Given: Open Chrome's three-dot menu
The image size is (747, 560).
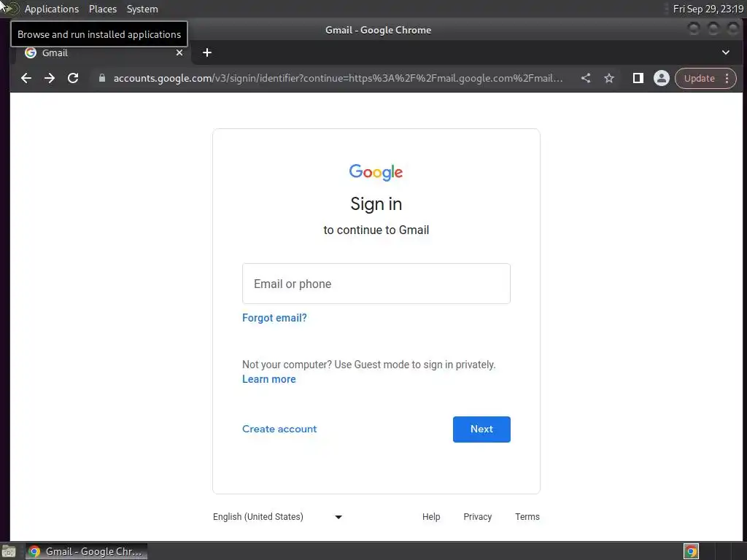Looking at the screenshot, I should point(727,78).
